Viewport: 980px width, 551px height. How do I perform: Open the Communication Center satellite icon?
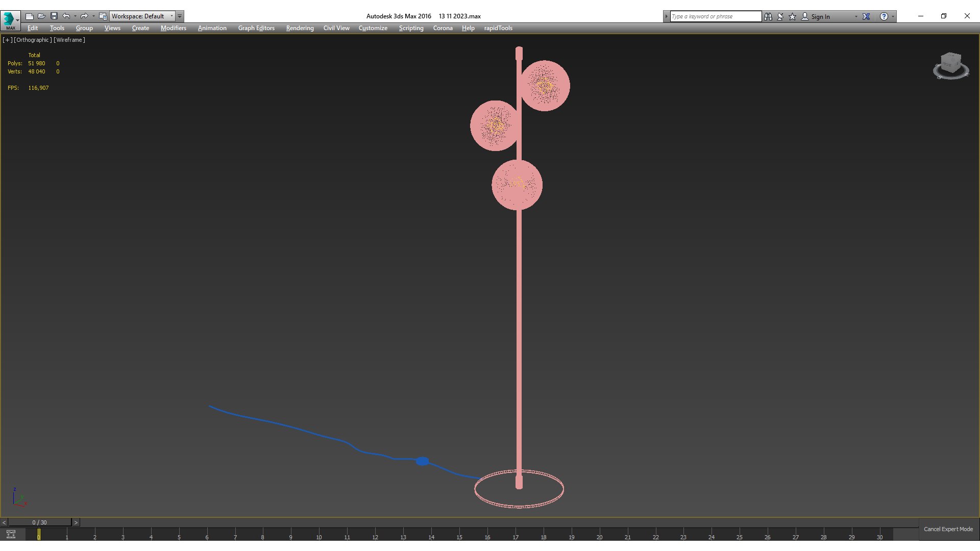point(780,16)
